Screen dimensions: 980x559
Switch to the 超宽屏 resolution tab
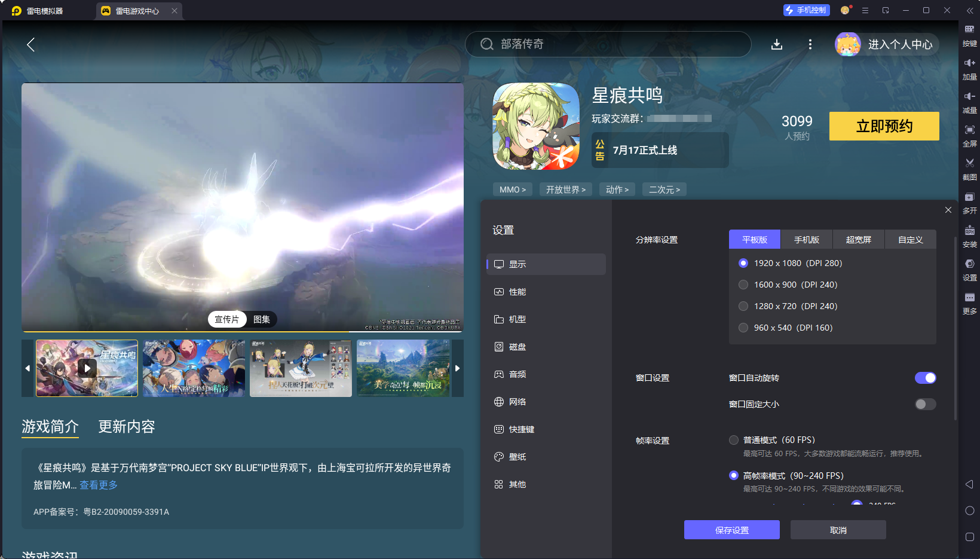[x=859, y=240]
